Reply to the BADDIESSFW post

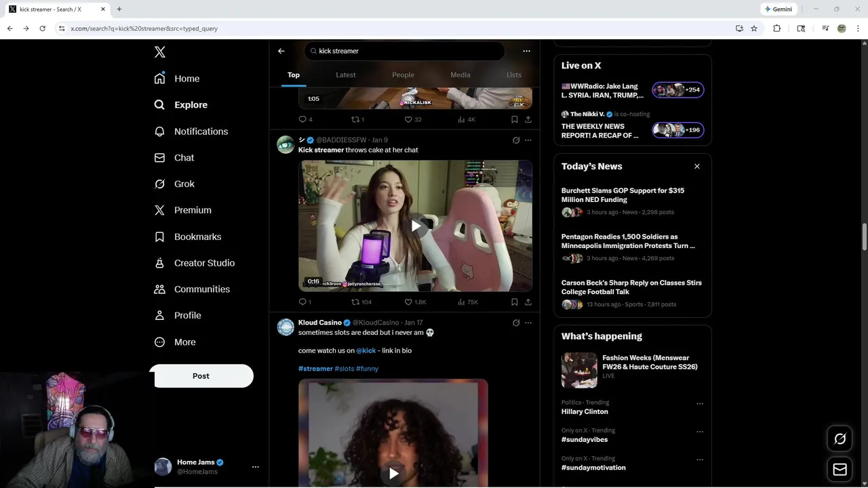305,302
